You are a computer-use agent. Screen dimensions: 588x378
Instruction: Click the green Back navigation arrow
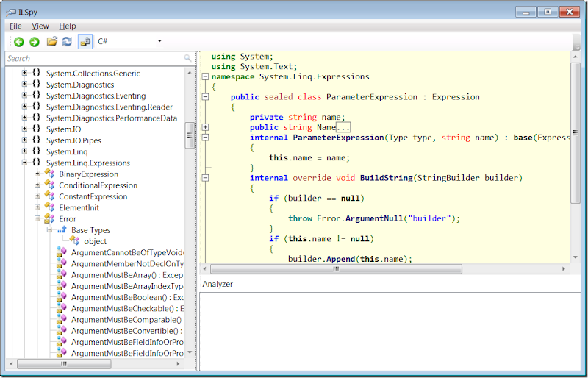click(x=18, y=42)
